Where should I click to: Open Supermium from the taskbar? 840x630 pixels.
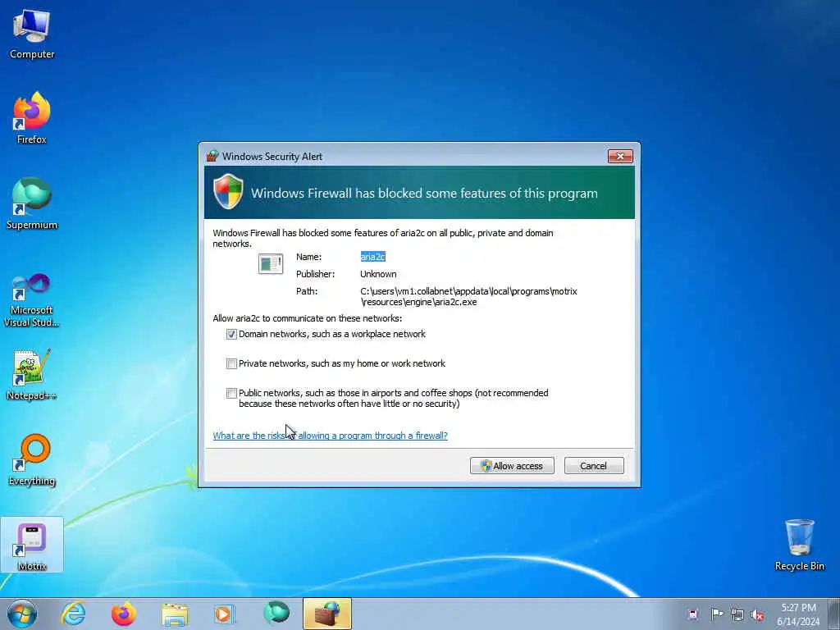click(x=276, y=614)
